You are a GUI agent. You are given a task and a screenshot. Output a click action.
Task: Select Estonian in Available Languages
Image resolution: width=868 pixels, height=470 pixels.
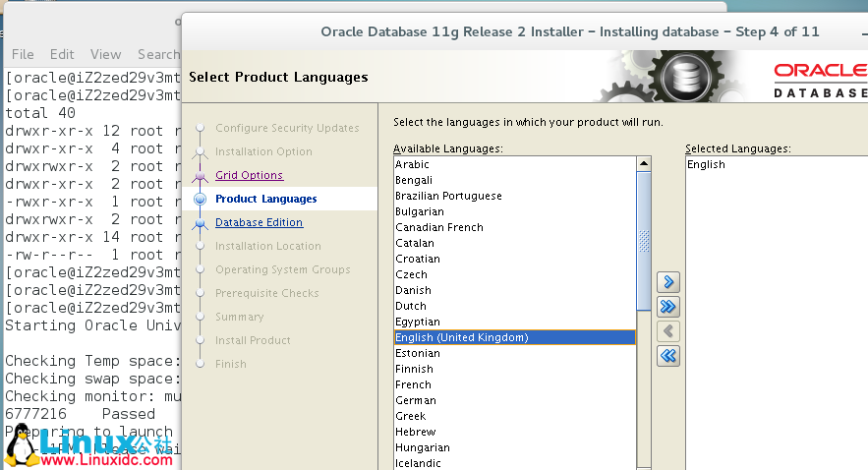coord(515,353)
